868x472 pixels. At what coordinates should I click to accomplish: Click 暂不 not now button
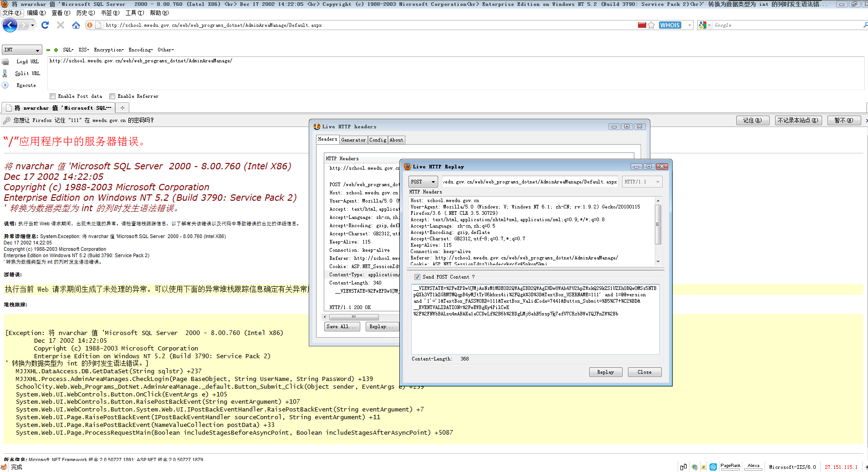coord(844,120)
